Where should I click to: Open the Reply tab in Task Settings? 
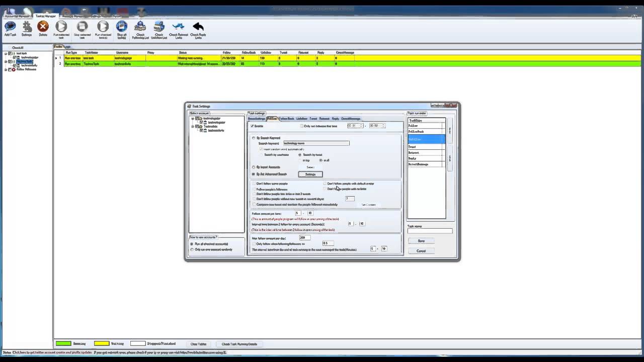pos(336,119)
